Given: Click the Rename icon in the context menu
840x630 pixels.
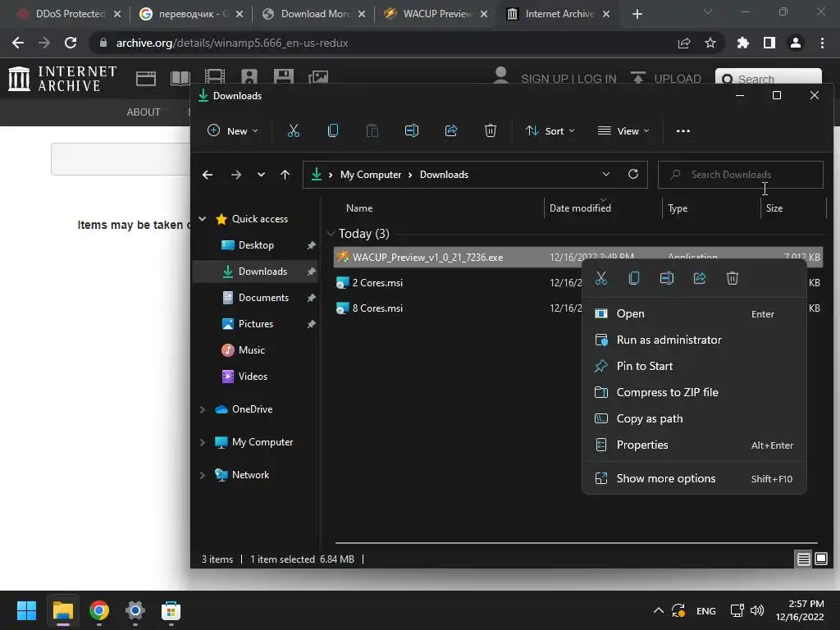Looking at the screenshot, I should tap(666, 278).
